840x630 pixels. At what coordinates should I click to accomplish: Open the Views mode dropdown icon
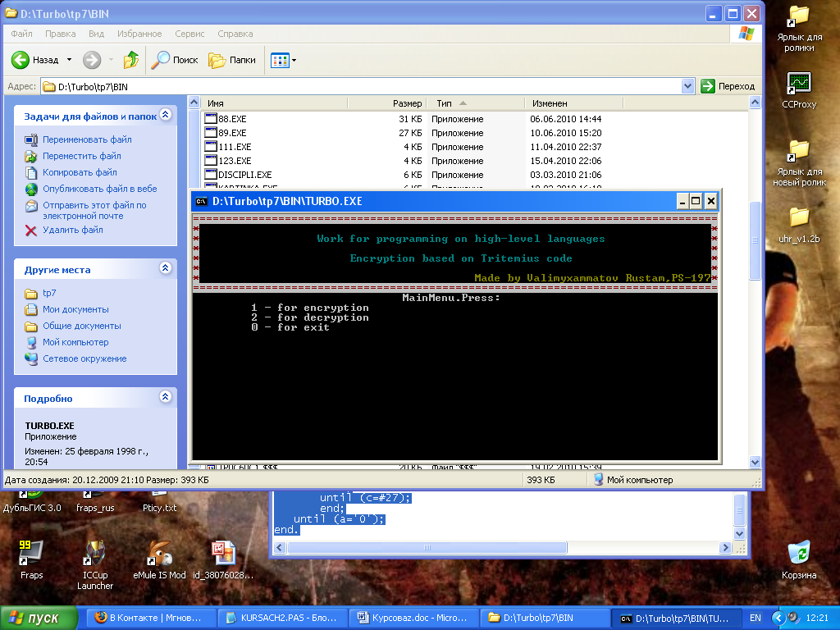pyautogui.click(x=283, y=60)
